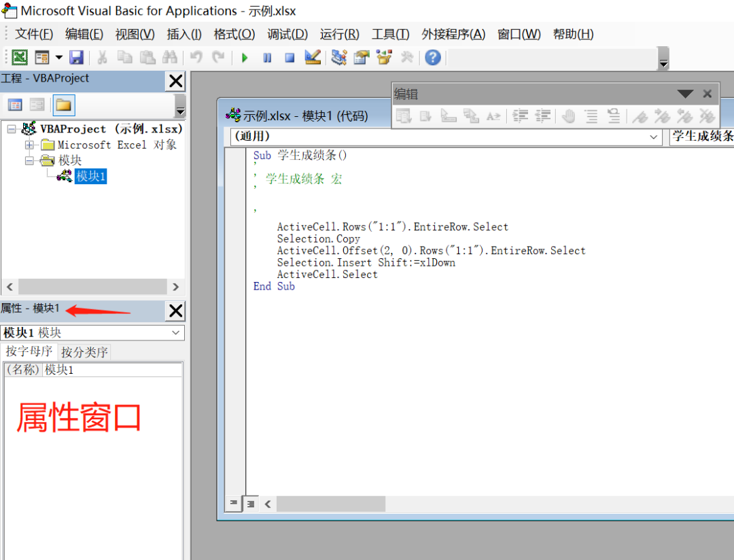This screenshot has height=560, width=734.
Task: Click Indent icon in 编辑 toolbar
Action: (x=520, y=116)
